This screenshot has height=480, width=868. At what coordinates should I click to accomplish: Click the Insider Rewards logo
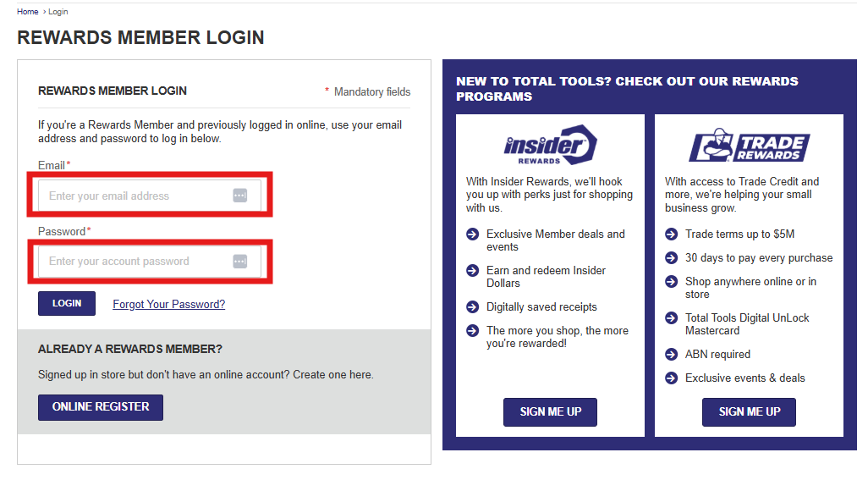click(550, 145)
